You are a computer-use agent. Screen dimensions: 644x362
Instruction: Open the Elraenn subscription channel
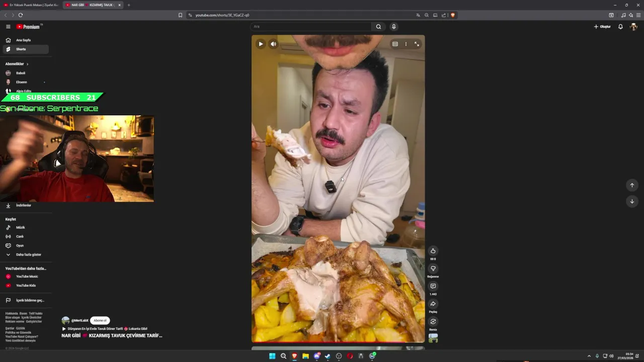(25, 82)
